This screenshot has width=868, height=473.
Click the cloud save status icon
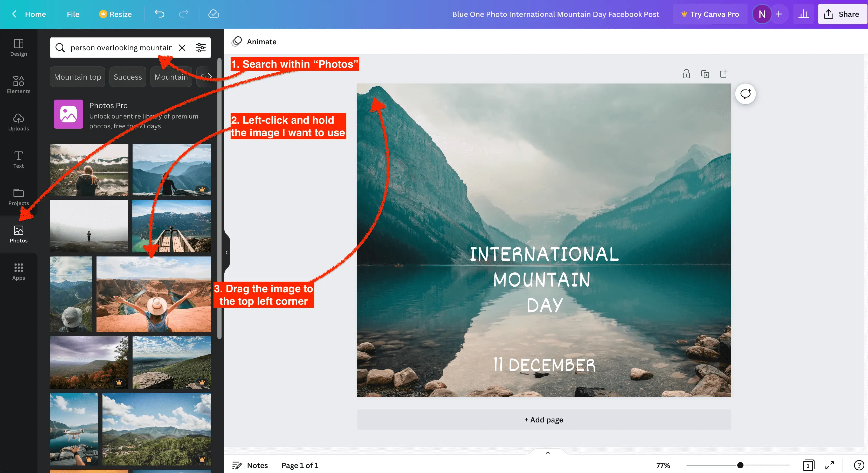point(214,14)
